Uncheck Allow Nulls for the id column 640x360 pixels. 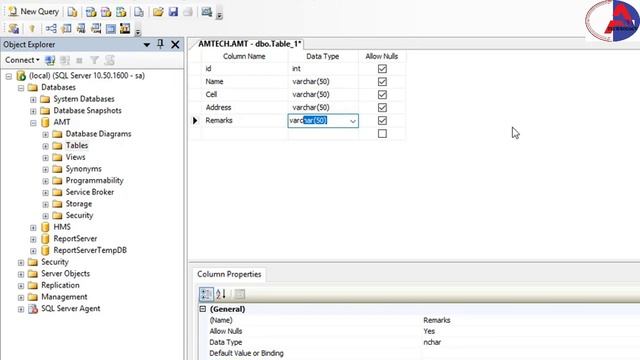(x=382, y=69)
